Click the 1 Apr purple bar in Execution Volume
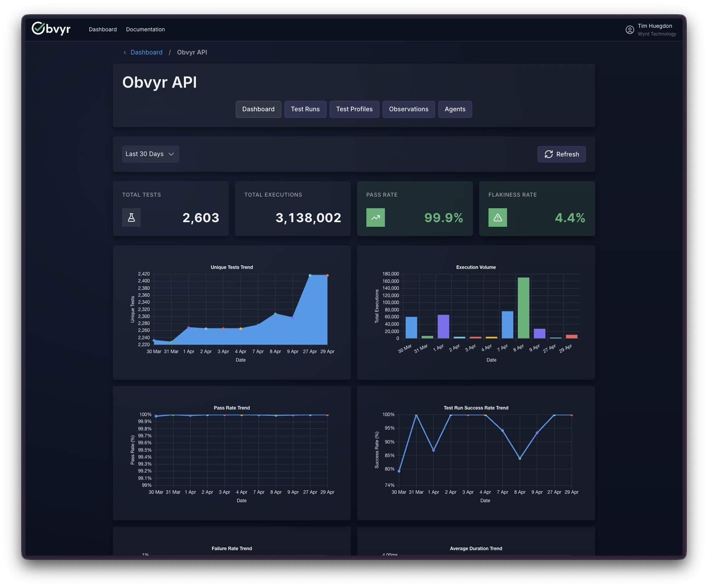This screenshot has height=588, width=708. click(443, 326)
